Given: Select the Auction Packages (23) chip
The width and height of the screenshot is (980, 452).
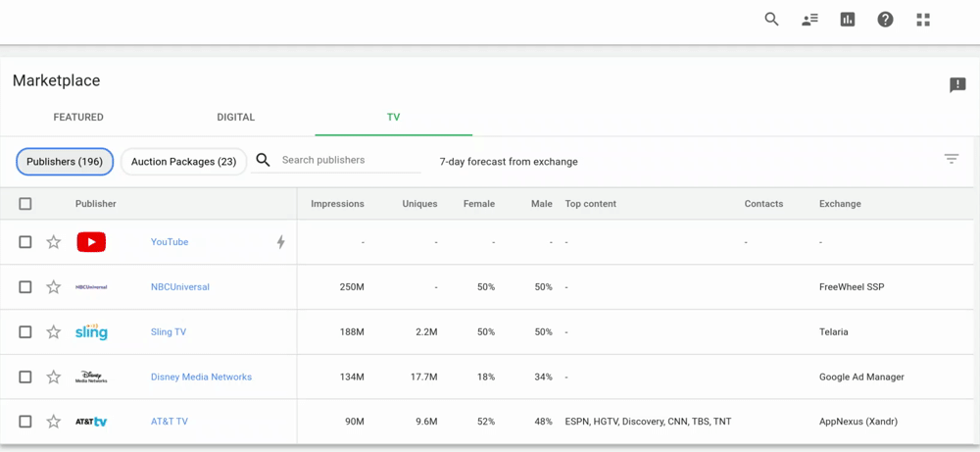Looking at the screenshot, I should point(184,162).
